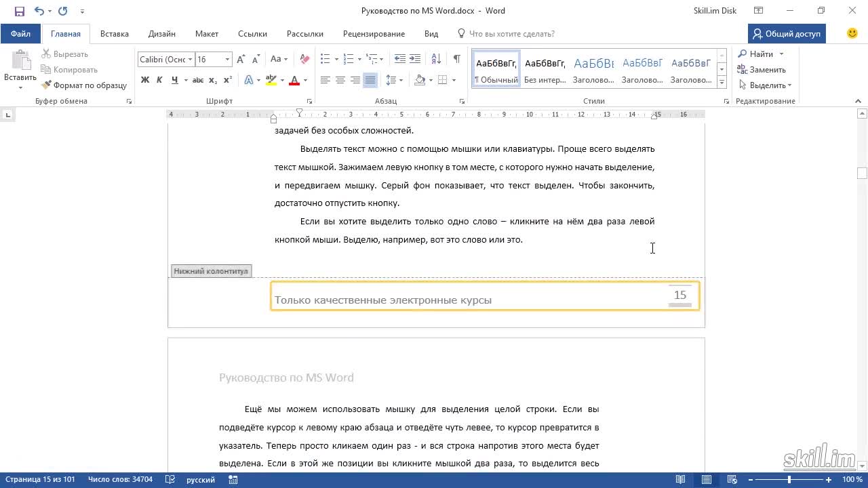Click the macro recording icon in status bar

(233, 480)
